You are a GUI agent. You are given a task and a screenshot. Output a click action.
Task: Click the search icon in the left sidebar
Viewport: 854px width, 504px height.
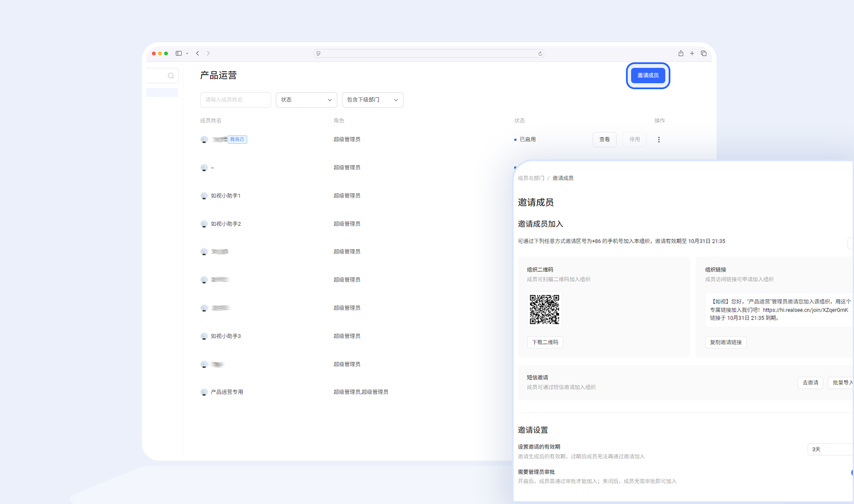(x=171, y=75)
